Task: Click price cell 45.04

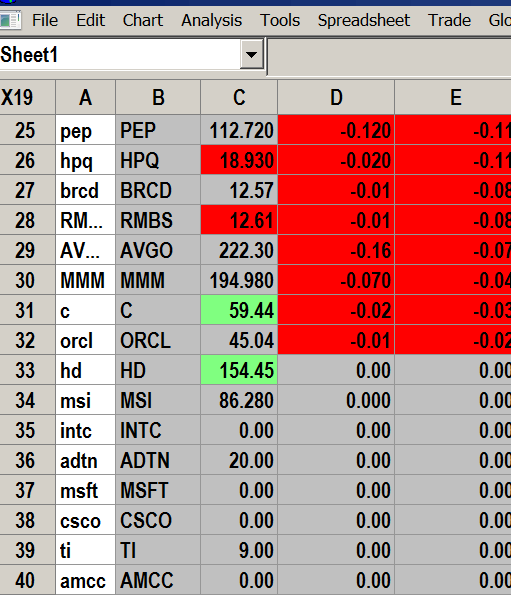Action: [x=239, y=340]
